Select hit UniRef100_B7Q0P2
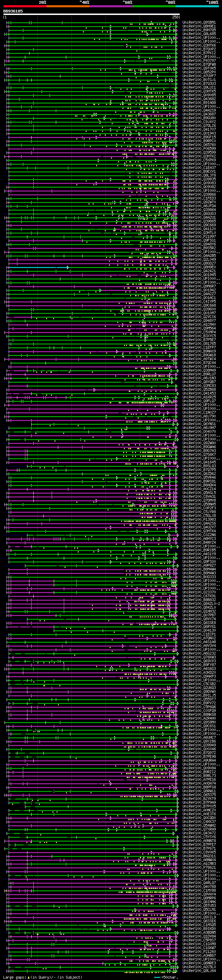Image resolution: width=222 pixels, height=980 pixels. tap(199, 49)
